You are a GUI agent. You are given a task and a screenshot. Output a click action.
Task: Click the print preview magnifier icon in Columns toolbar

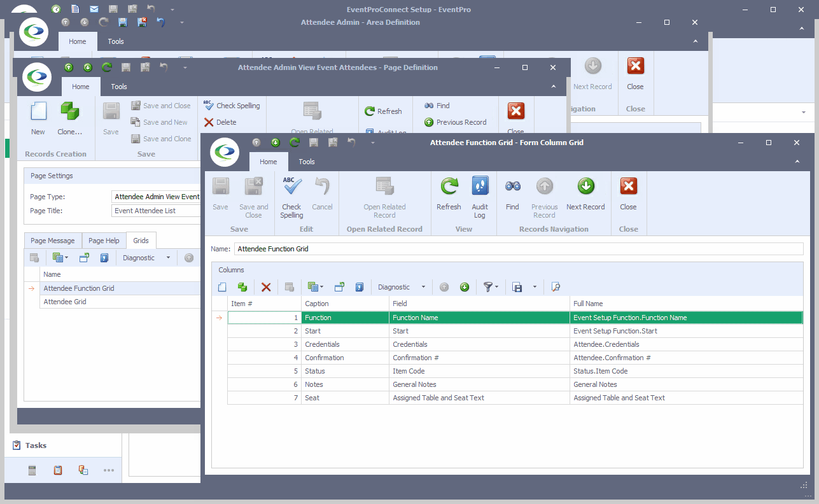556,287
